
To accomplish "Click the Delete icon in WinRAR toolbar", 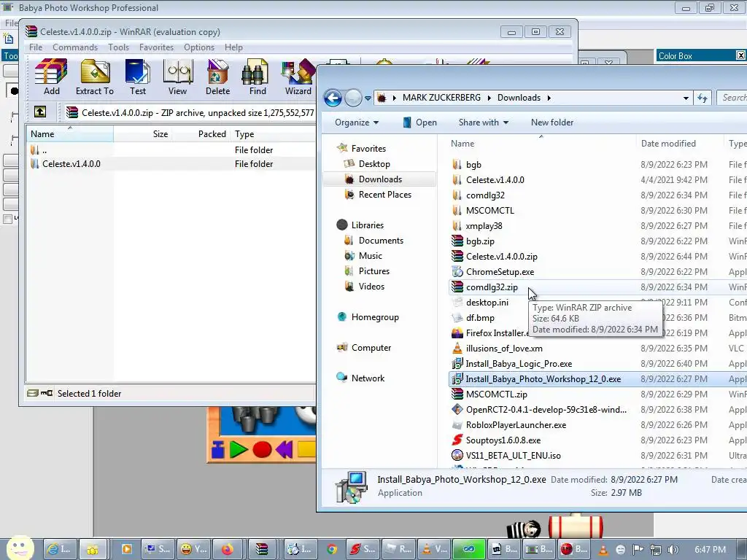I will pyautogui.click(x=217, y=77).
